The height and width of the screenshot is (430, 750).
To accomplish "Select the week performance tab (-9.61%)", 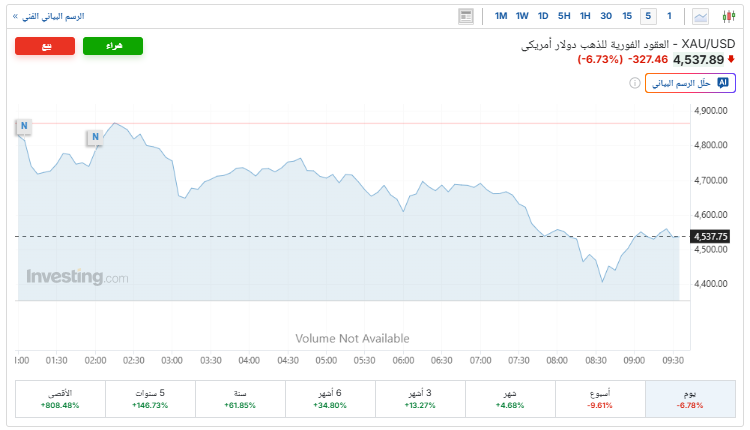I will tap(600, 399).
